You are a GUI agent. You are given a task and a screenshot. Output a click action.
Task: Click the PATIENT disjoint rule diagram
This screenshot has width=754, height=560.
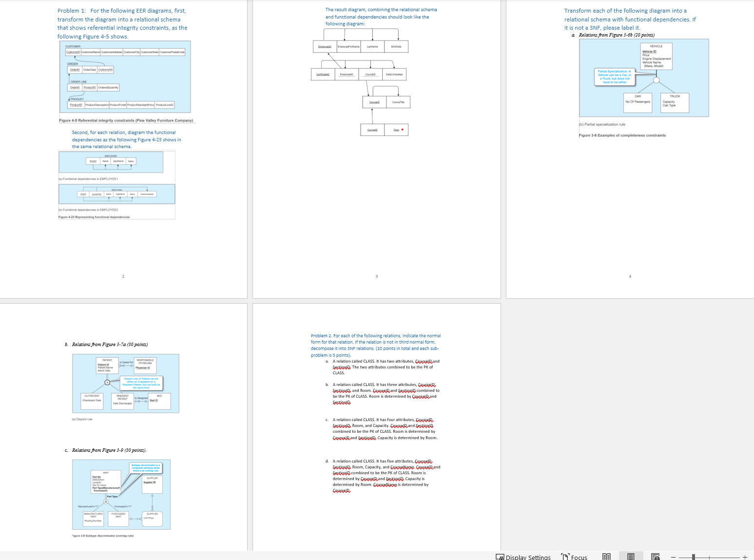(125, 383)
